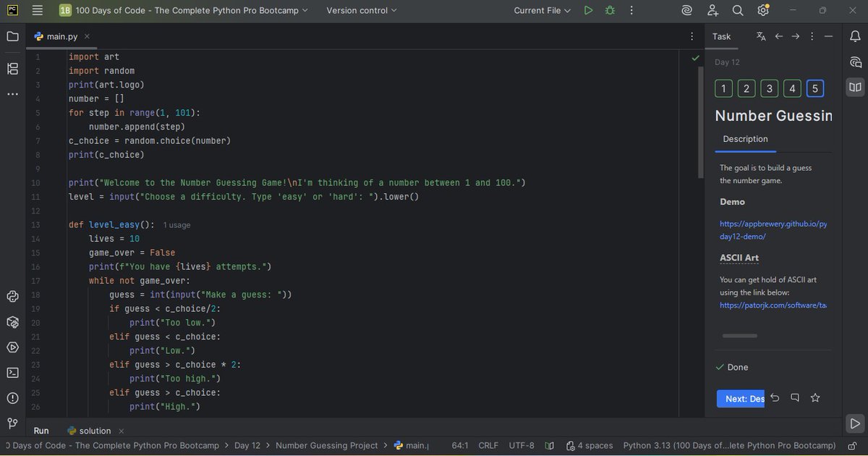Rate the task with the star icon
This screenshot has height=456, width=868.
[x=815, y=398]
